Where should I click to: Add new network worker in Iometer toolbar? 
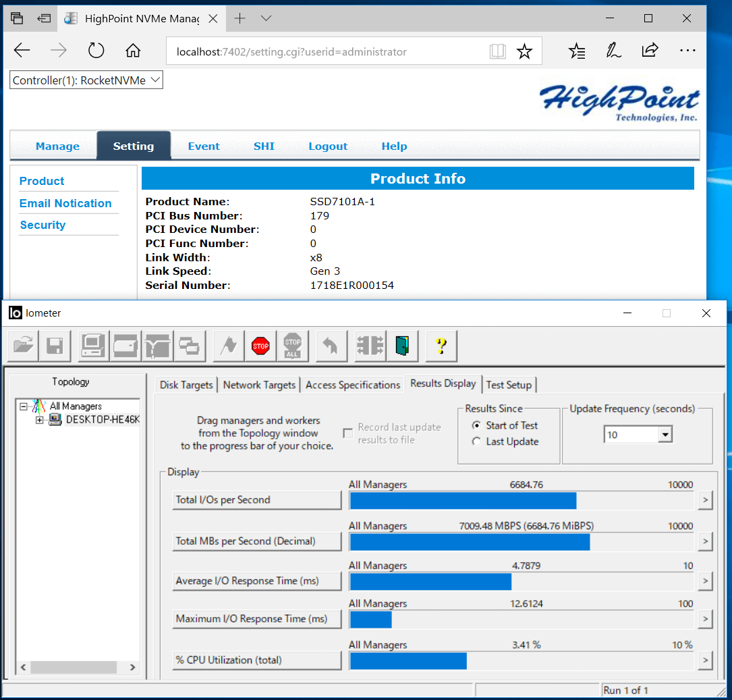coord(157,346)
